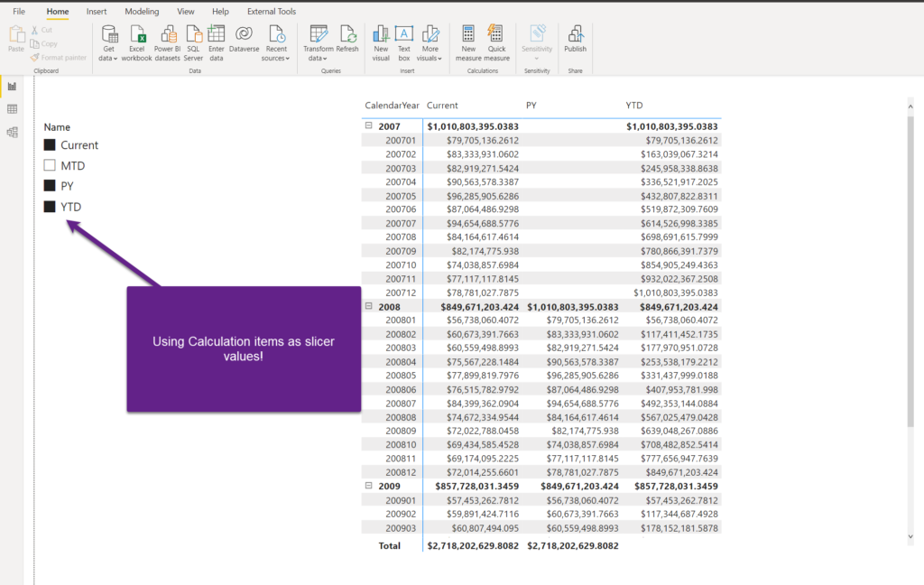The image size is (924, 585).
Task: Toggle the PY slicer checkbox
Action: (50, 186)
